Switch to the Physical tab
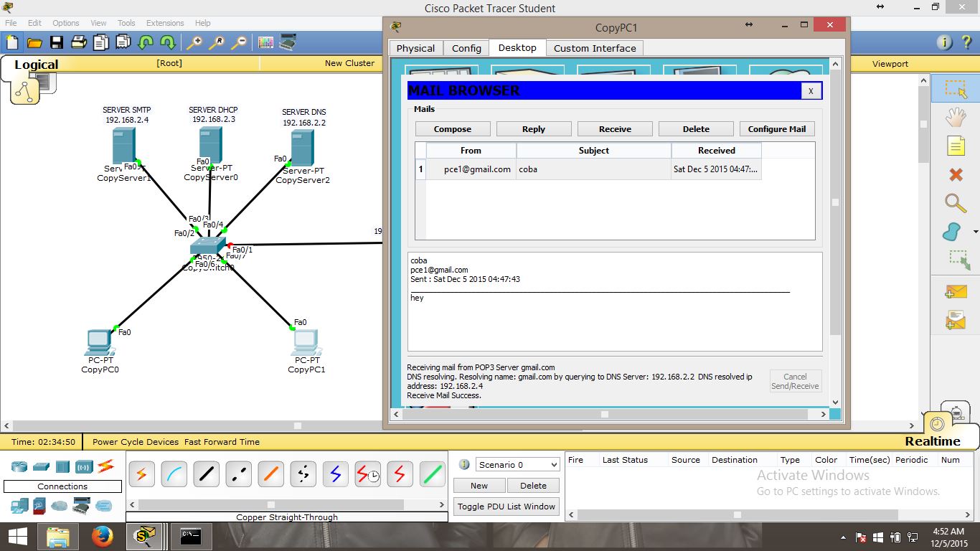Screen dimensions: 980x551 (x=415, y=48)
